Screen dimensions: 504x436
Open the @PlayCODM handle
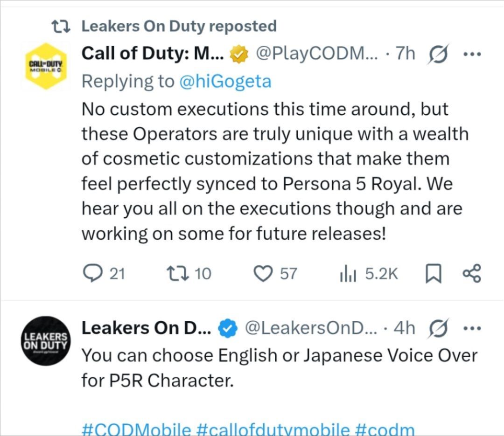pyautogui.click(x=316, y=53)
